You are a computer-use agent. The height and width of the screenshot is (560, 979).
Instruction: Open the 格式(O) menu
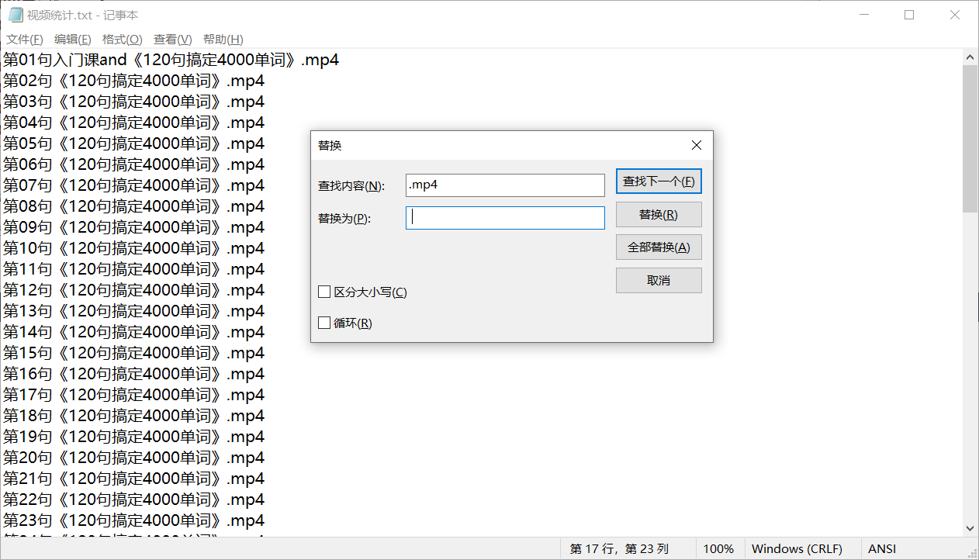[x=122, y=40]
